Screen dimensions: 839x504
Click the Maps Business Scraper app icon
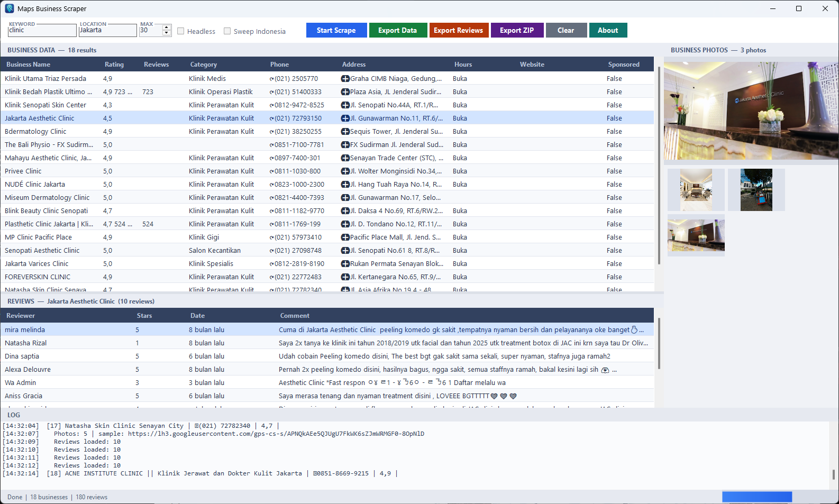click(x=10, y=8)
